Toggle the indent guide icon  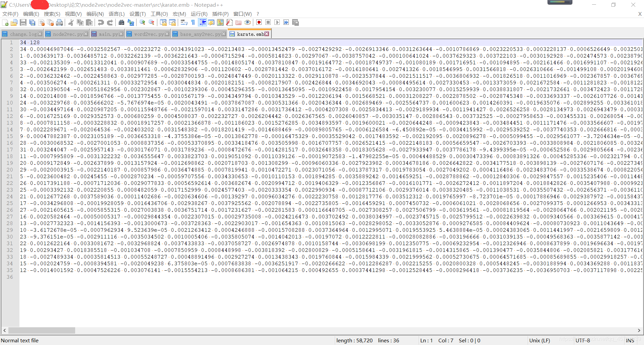[203, 22]
